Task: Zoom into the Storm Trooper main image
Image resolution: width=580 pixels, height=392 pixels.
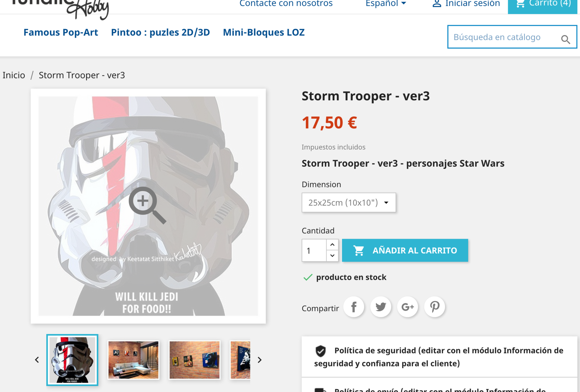Action: click(148, 206)
